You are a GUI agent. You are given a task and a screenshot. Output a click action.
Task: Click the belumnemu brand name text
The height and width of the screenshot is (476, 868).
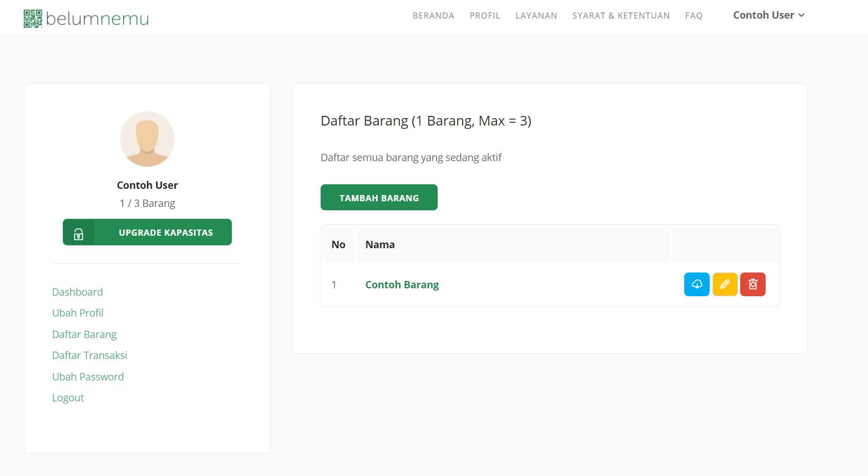[x=97, y=19]
